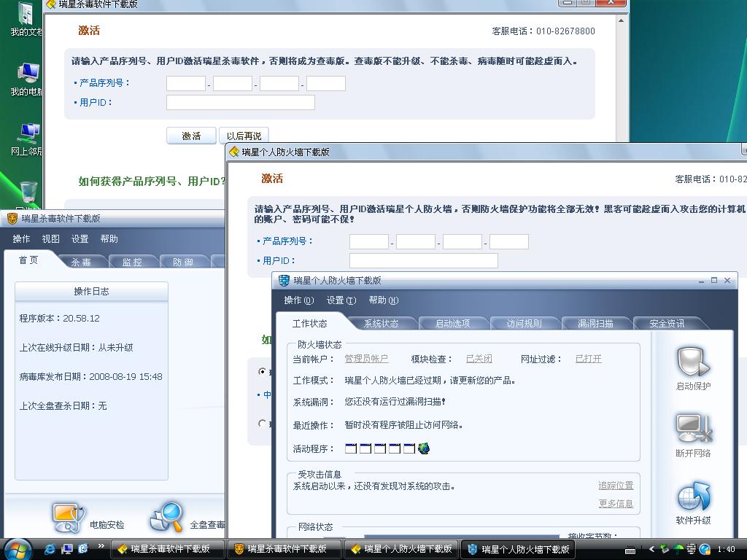
Task: Select 首页 tab in antivirus window
Action: tap(28, 260)
